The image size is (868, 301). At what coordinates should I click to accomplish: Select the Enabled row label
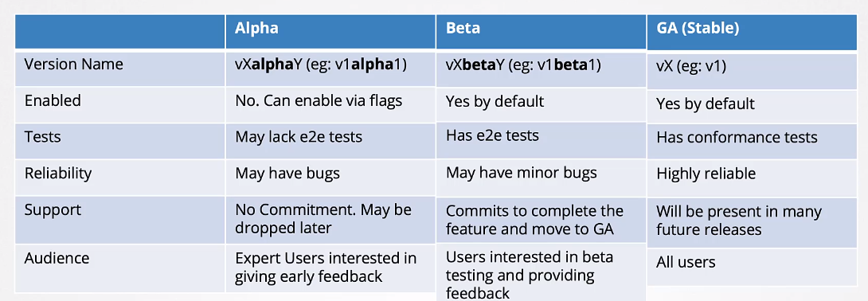click(53, 100)
